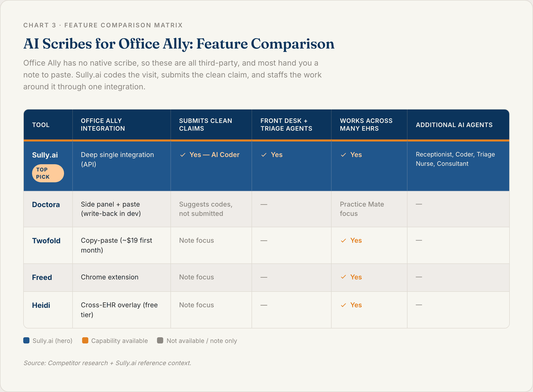
Task: Click the Sully.ai (hero) legend label
Action: pyautogui.click(x=52, y=341)
